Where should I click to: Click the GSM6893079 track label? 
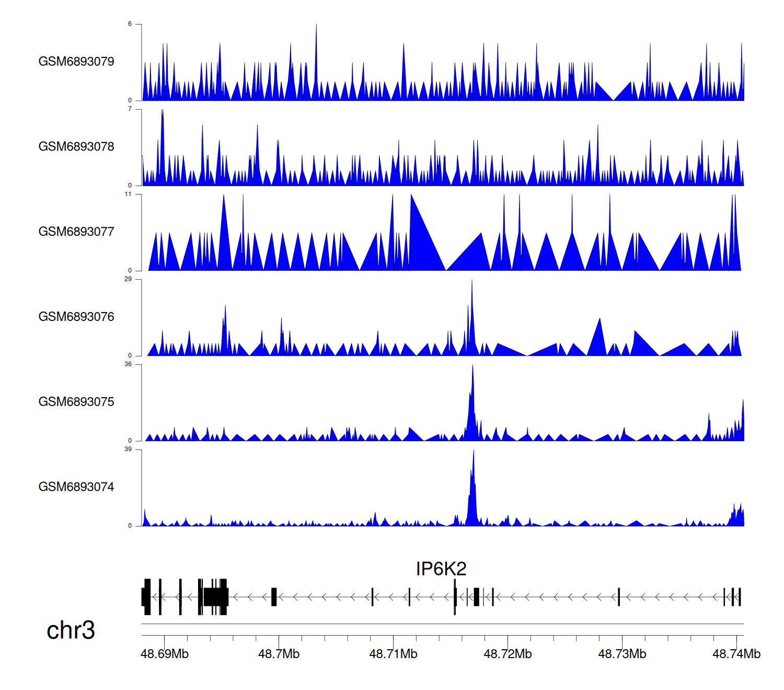[76, 62]
